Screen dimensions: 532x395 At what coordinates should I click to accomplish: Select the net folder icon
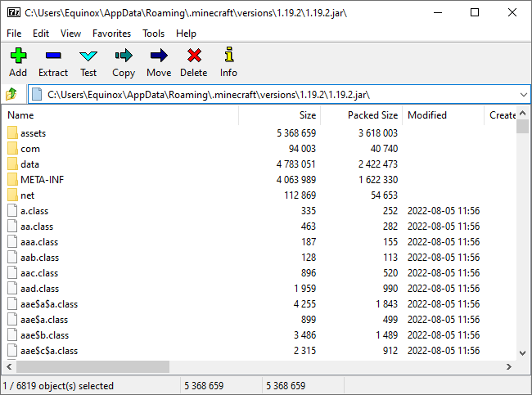(12, 195)
